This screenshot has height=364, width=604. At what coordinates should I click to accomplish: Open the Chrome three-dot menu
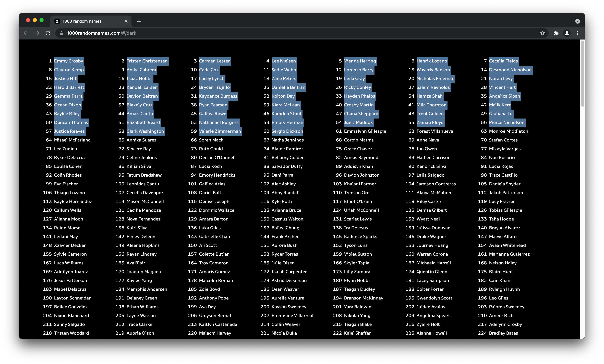(x=577, y=33)
